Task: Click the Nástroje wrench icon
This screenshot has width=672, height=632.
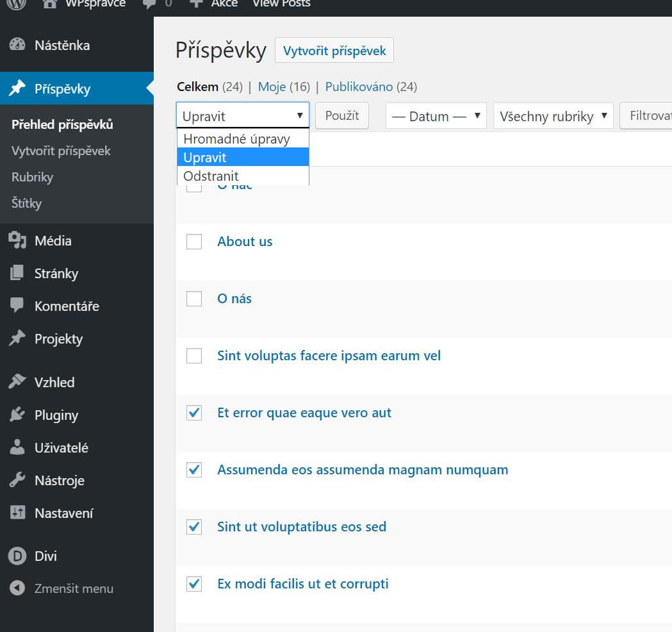Action: 17,480
